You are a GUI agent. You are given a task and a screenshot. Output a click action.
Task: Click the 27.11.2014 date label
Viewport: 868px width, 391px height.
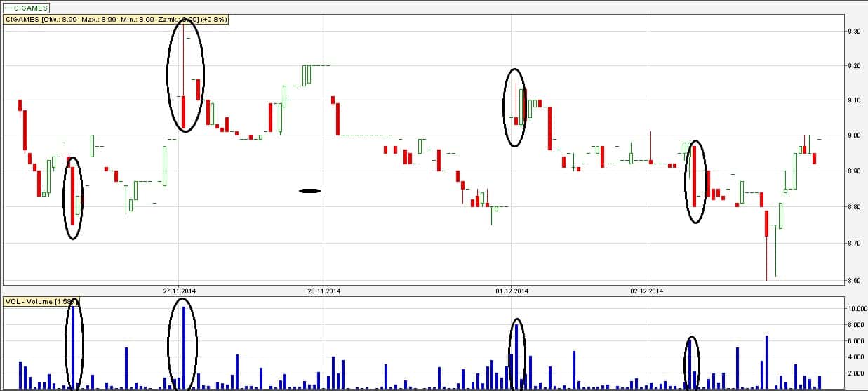pyautogui.click(x=181, y=291)
